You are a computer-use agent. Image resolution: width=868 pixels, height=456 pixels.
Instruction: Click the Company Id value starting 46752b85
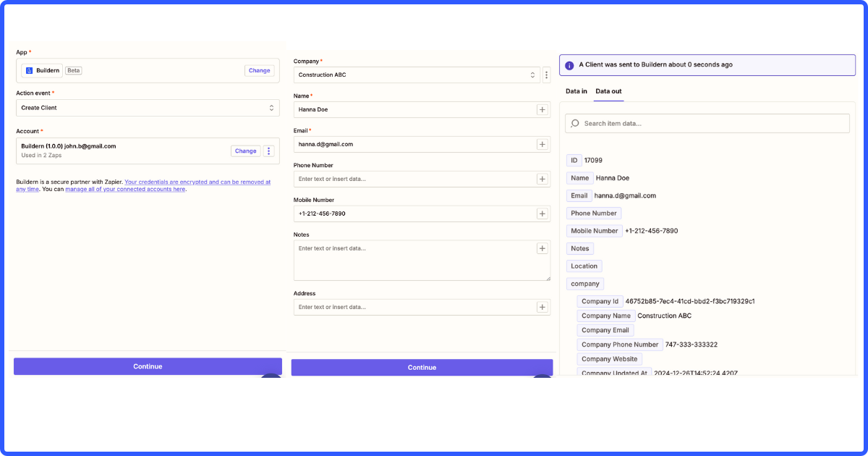point(690,301)
